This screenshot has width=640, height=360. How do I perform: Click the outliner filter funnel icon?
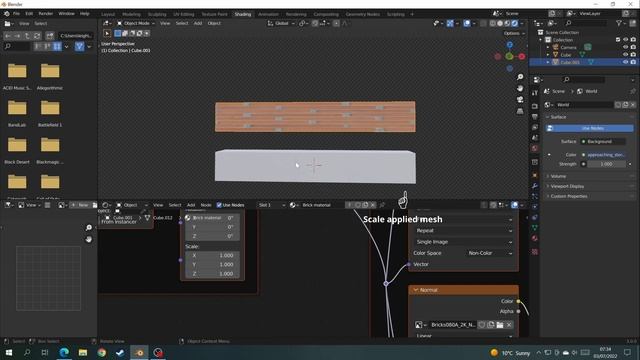(x=619, y=23)
